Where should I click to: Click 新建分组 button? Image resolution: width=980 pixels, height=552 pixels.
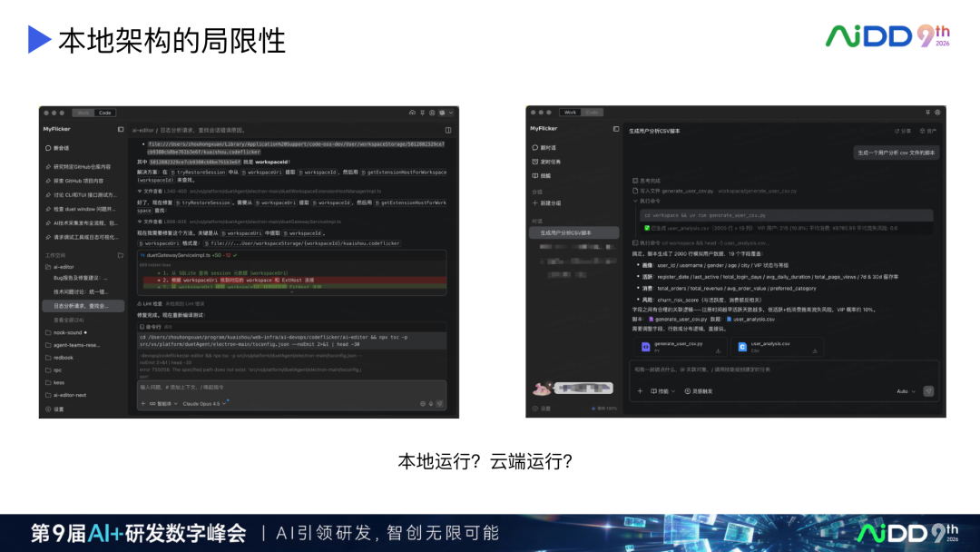coord(546,203)
